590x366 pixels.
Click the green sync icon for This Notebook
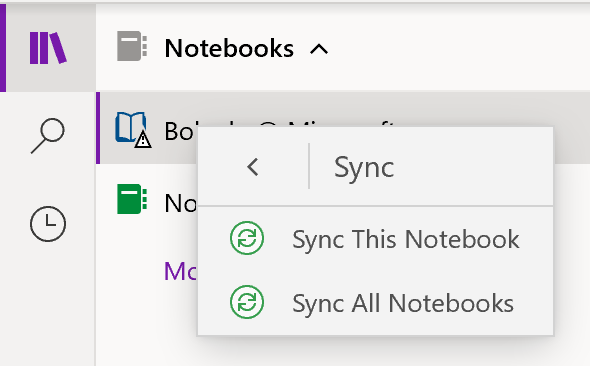(247, 238)
